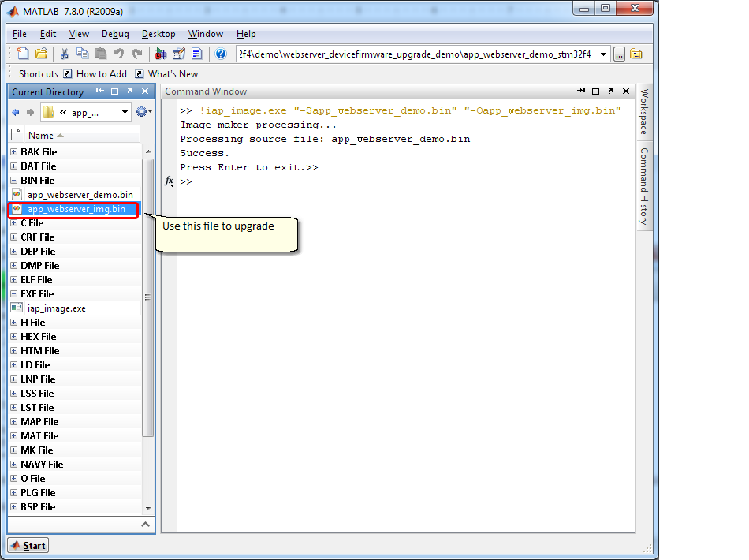Click the Copy toolbar icon
Viewport: 749px width, 560px height.
click(82, 54)
